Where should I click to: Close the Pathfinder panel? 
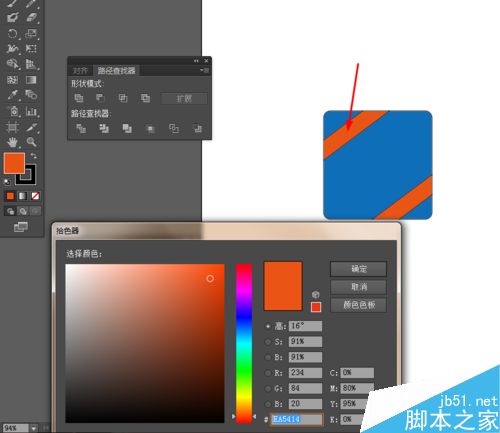tap(206, 61)
